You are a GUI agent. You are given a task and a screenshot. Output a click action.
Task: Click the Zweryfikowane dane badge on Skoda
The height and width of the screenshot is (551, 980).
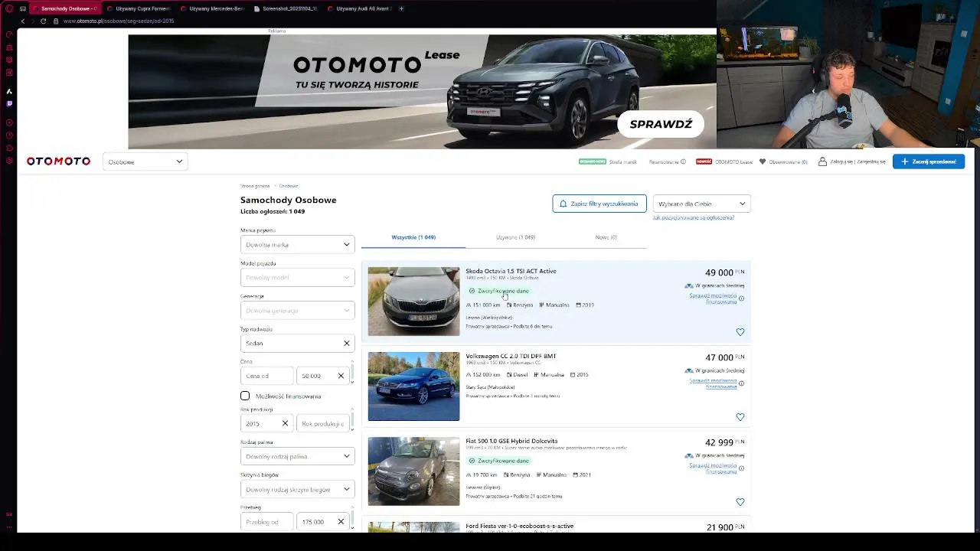click(498, 291)
